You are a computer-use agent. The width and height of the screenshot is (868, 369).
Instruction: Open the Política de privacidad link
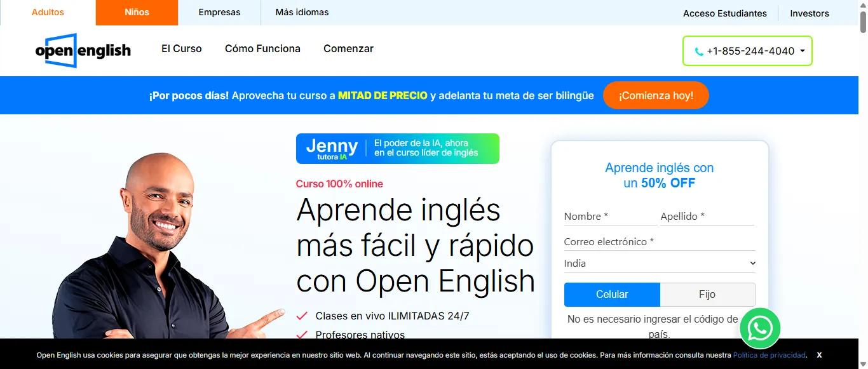(769, 355)
